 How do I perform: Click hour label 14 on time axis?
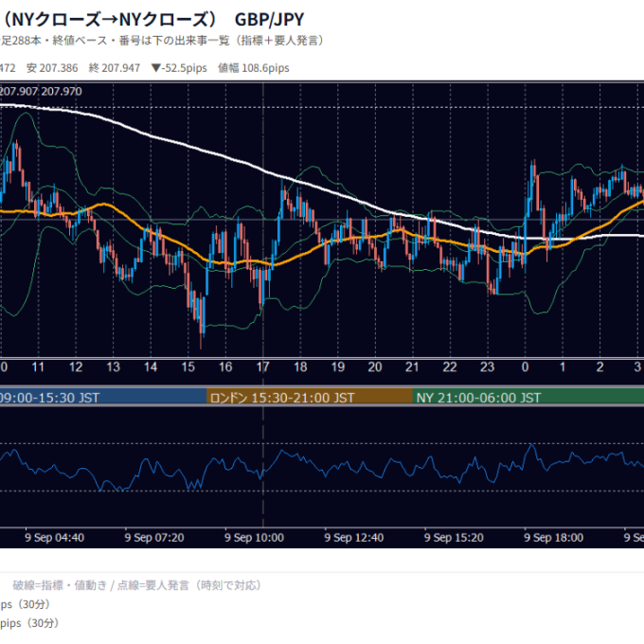151,367
